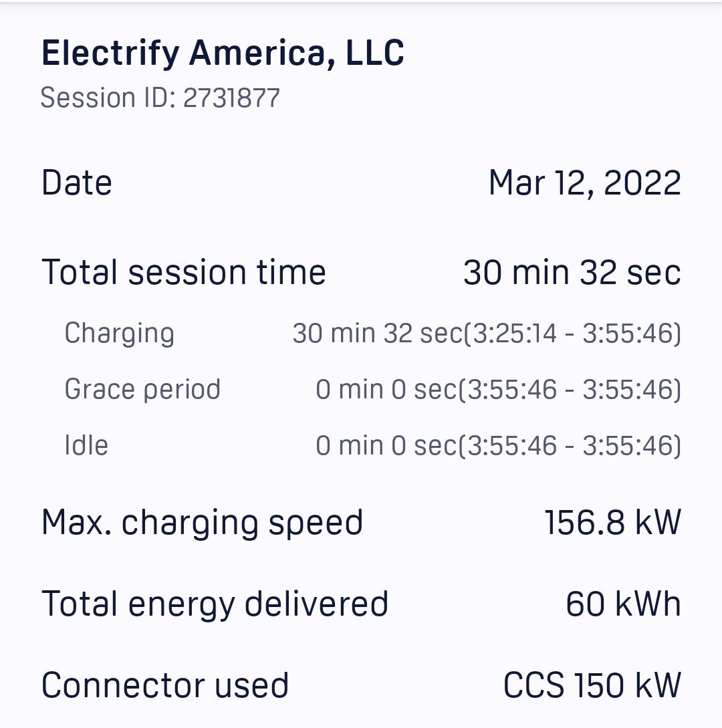
Task: Click the Session ID 2731877 text
Action: pyautogui.click(x=160, y=98)
